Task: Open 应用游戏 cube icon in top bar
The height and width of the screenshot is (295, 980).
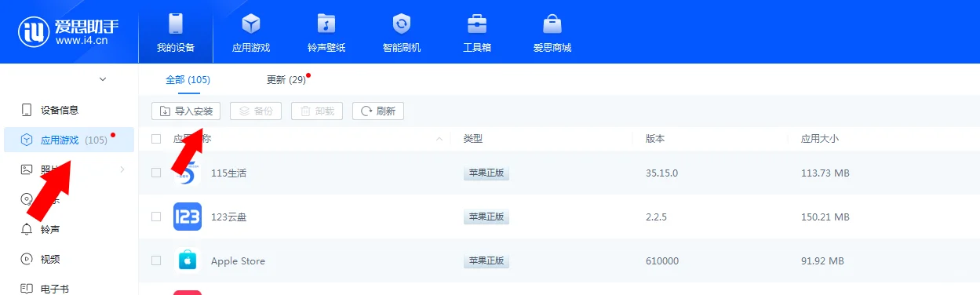Action: pyautogui.click(x=251, y=24)
